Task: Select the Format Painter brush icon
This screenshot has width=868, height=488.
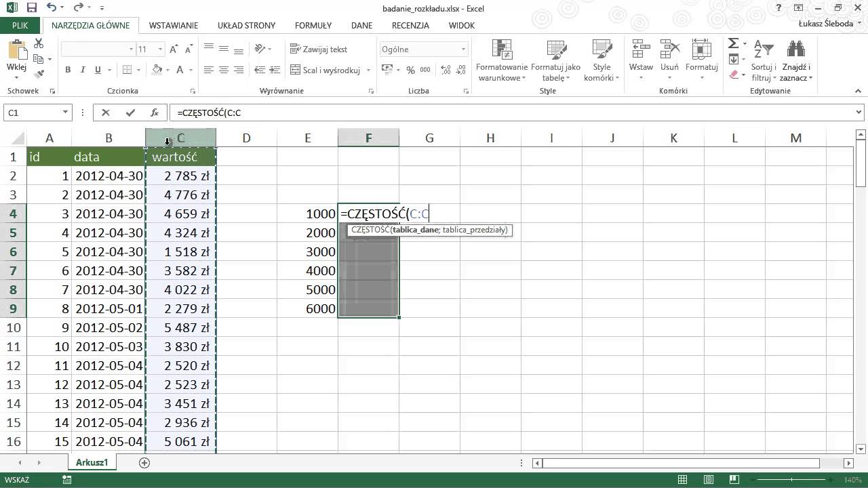Action: pyautogui.click(x=39, y=74)
